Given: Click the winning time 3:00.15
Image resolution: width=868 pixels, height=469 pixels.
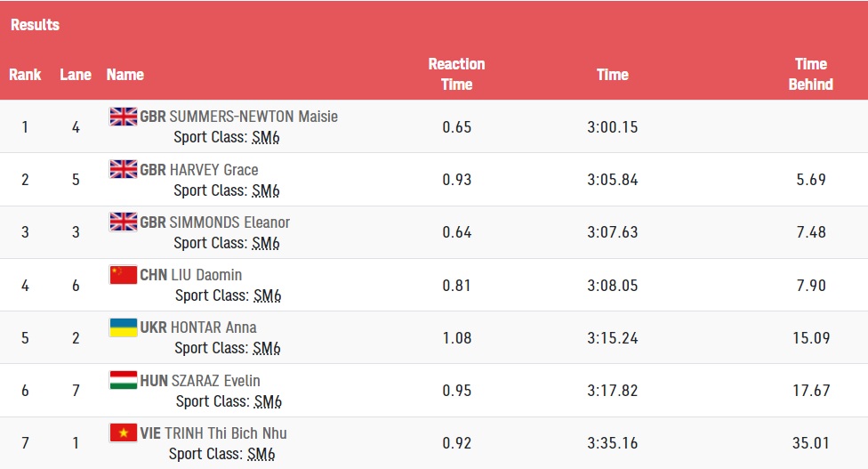Looking at the screenshot, I should 612,127.
